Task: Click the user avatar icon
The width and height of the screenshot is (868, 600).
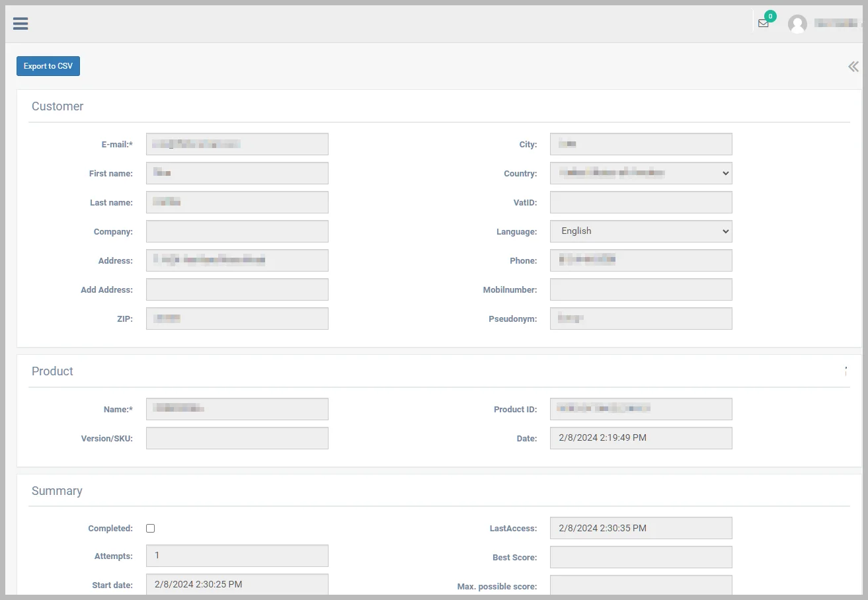Action: pos(798,24)
